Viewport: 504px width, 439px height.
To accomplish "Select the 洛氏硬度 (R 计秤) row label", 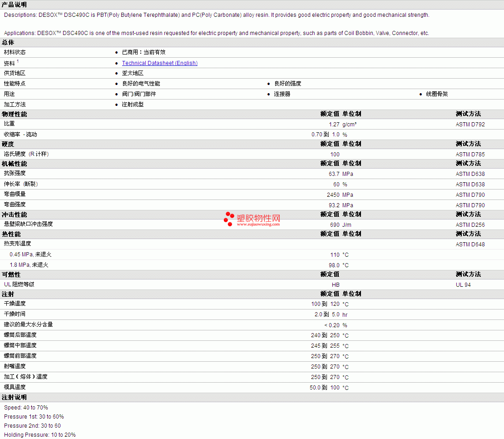I will click(x=26, y=154).
